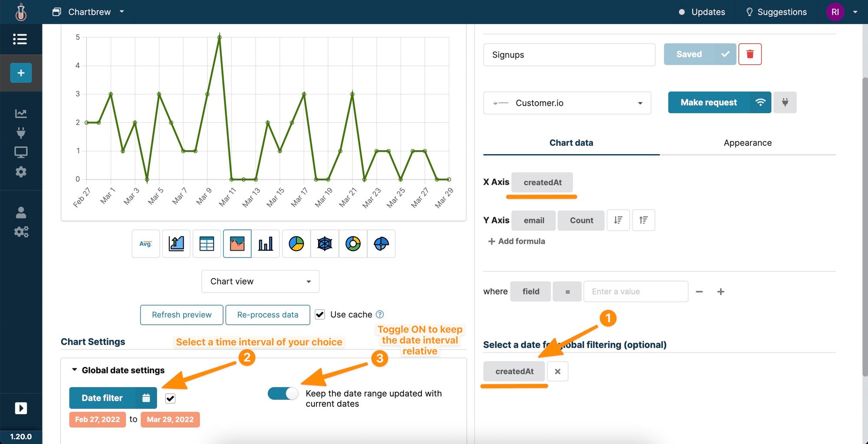Click the Signups chart name field

[569, 54]
